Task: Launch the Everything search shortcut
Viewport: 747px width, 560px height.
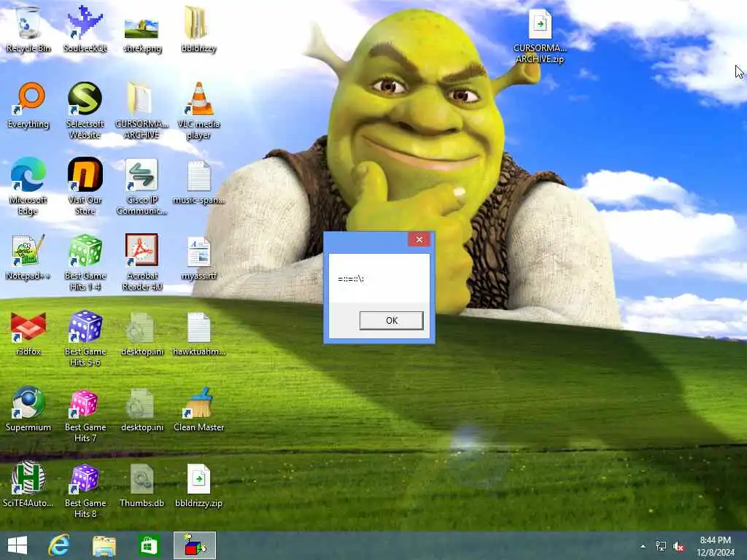Action: (x=28, y=106)
